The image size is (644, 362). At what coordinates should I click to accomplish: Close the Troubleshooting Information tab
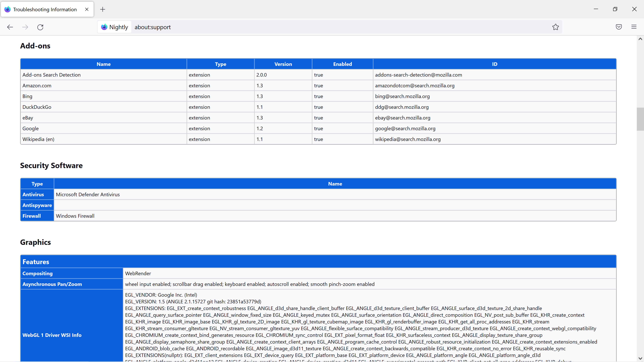tap(87, 9)
